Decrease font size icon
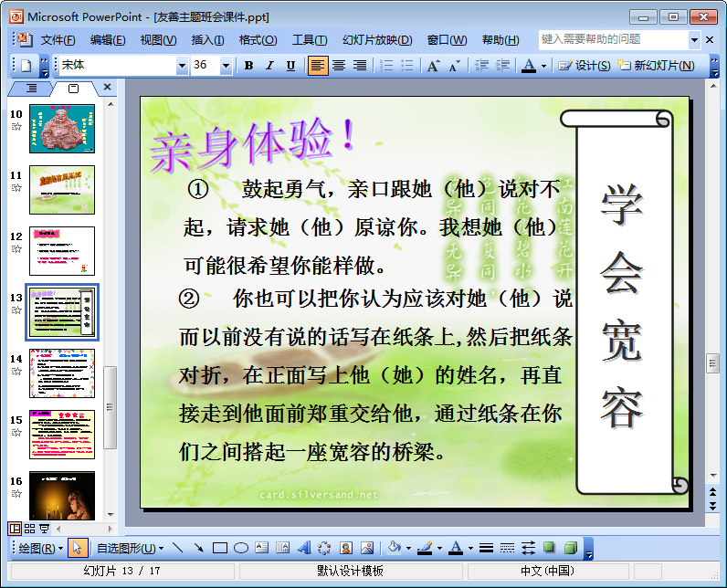The height and width of the screenshot is (588, 727). [x=455, y=66]
